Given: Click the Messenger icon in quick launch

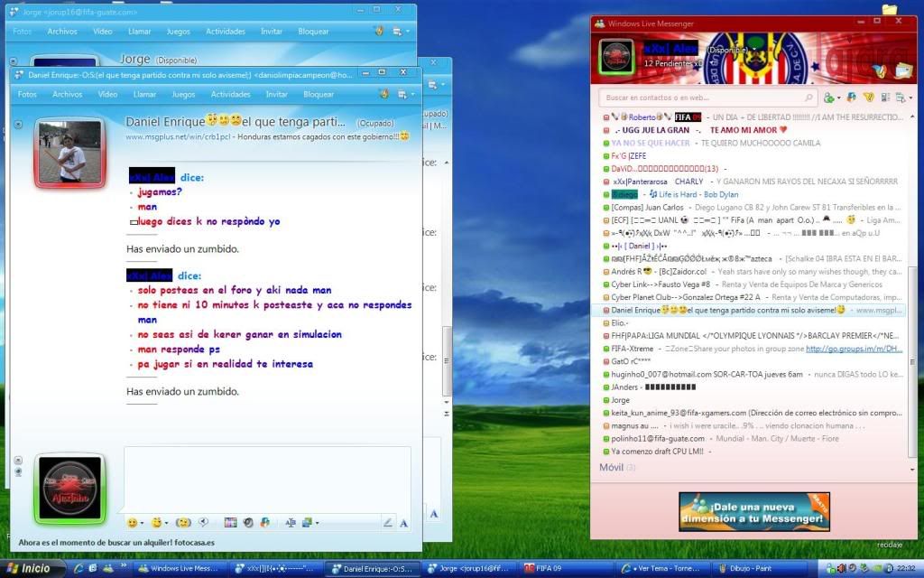Looking at the screenshot, I should pos(108,568).
